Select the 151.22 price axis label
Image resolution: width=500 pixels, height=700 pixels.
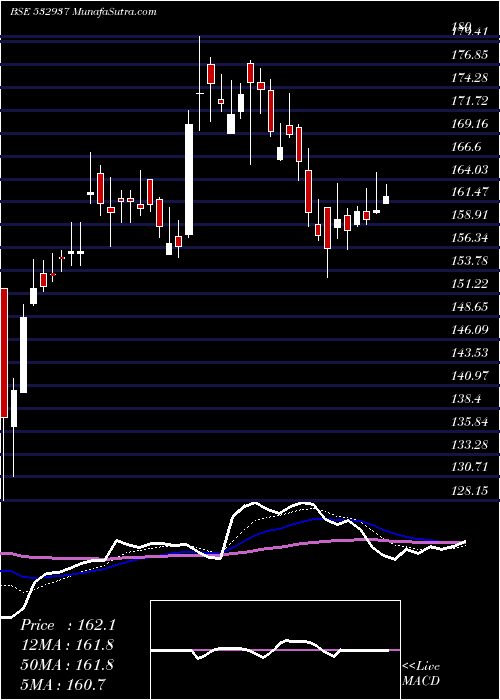coord(469,283)
